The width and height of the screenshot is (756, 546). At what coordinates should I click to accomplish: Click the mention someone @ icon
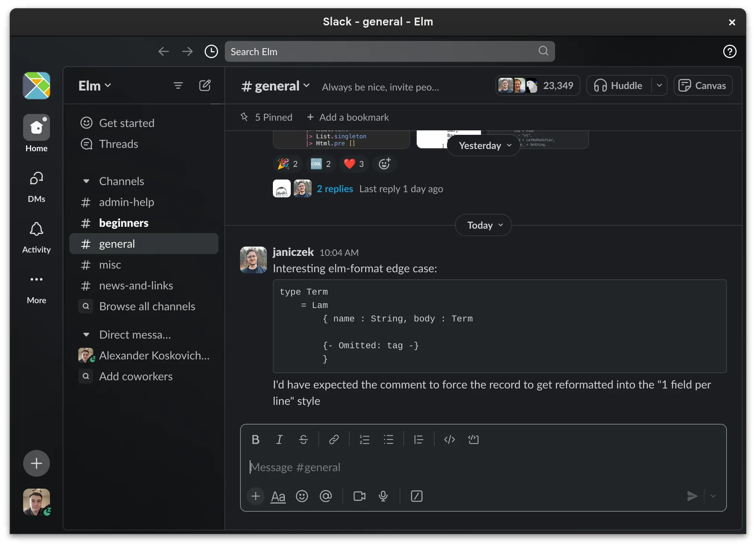[x=325, y=496]
